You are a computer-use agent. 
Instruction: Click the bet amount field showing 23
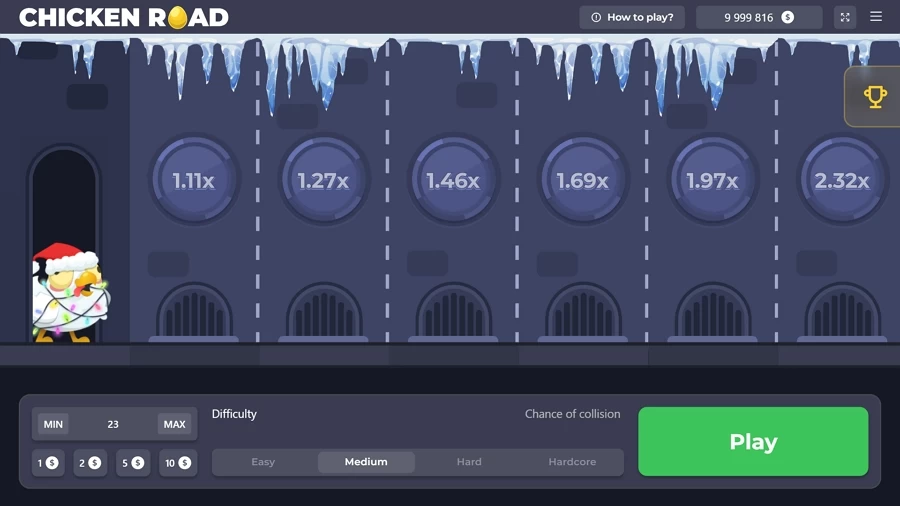[x=113, y=424]
